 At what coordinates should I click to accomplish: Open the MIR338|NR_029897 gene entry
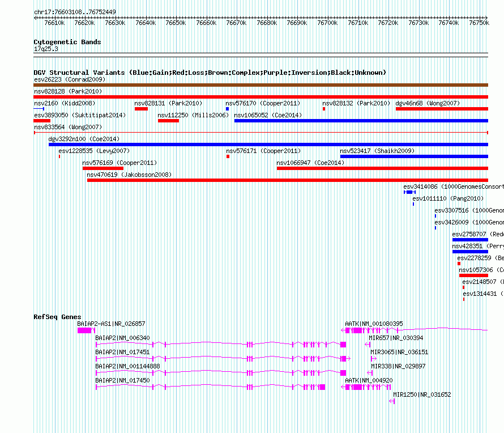click(x=398, y=366)
